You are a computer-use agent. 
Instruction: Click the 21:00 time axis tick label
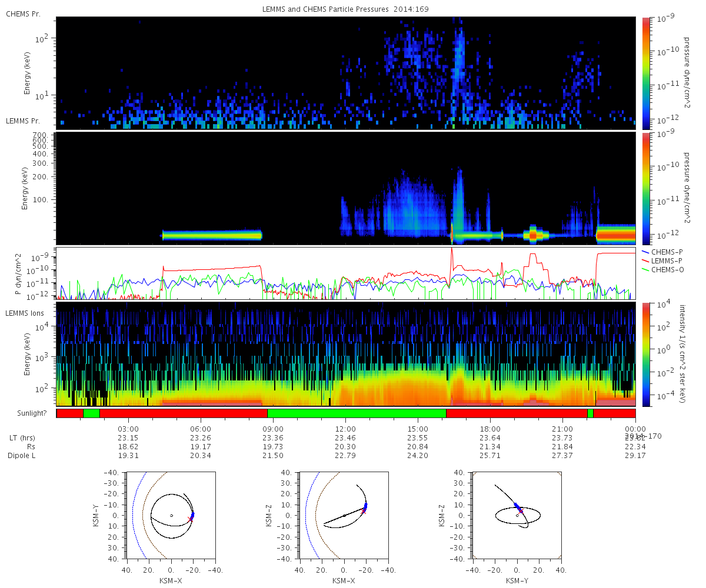tap(563, 429)
